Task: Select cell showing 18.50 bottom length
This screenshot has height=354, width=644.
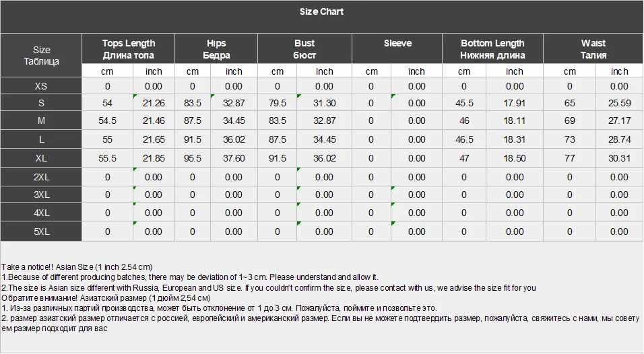Action: (x=515, y=158)
